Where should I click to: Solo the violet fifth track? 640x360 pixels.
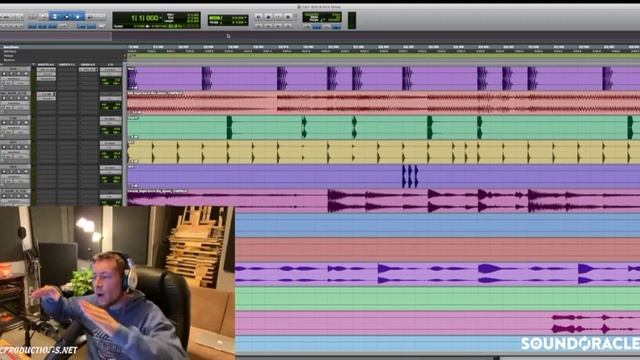[x=19, y=171]
